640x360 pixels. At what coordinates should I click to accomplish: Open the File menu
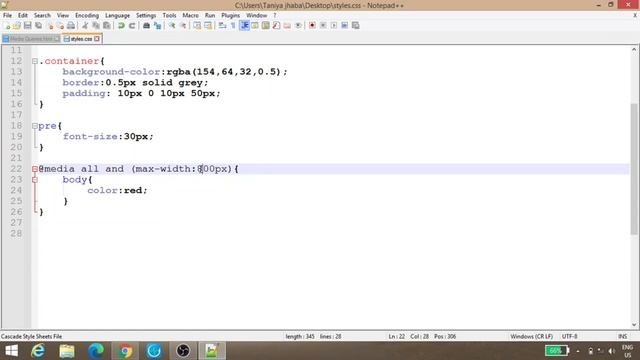(x=7, y=15)
